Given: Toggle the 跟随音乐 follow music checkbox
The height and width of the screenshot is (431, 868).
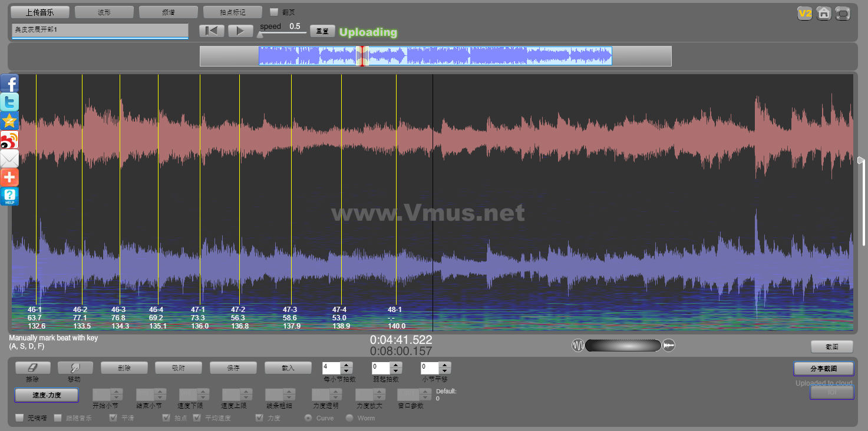Looking at the screenshot, I should (x=58, y=418).
